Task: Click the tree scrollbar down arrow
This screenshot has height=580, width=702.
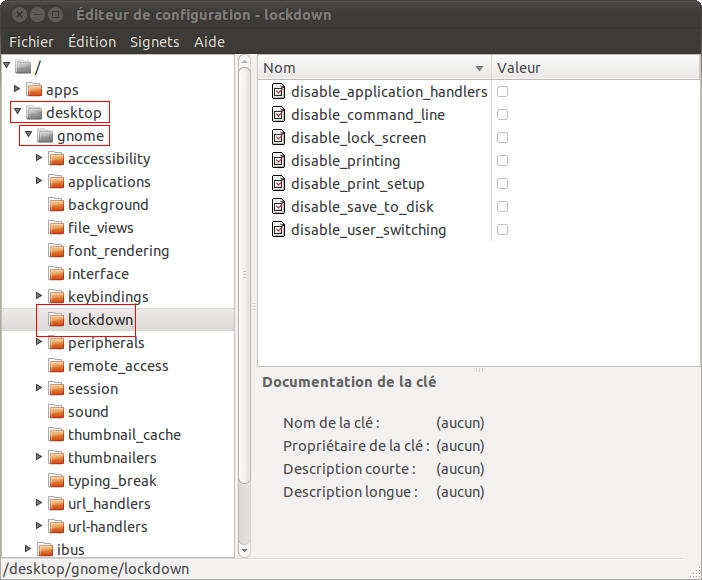Action: pyautogui.click(x=244, y=550)
